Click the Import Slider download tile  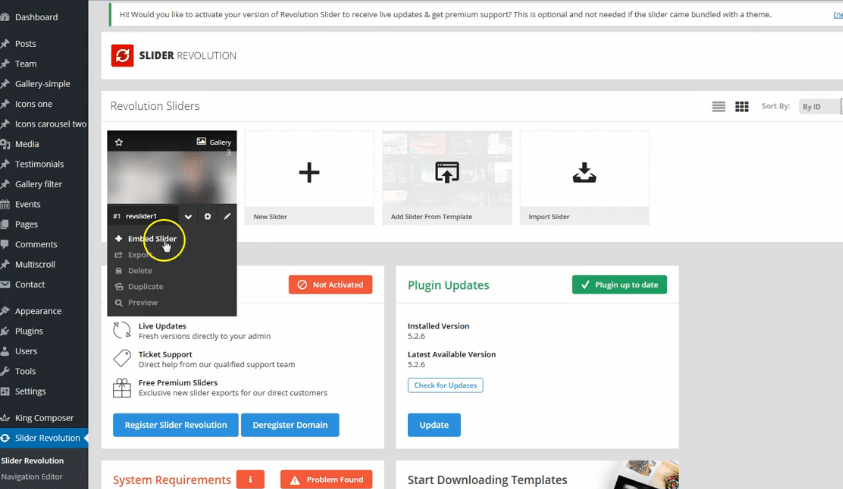pyautogui.click(x=584, y=173)
